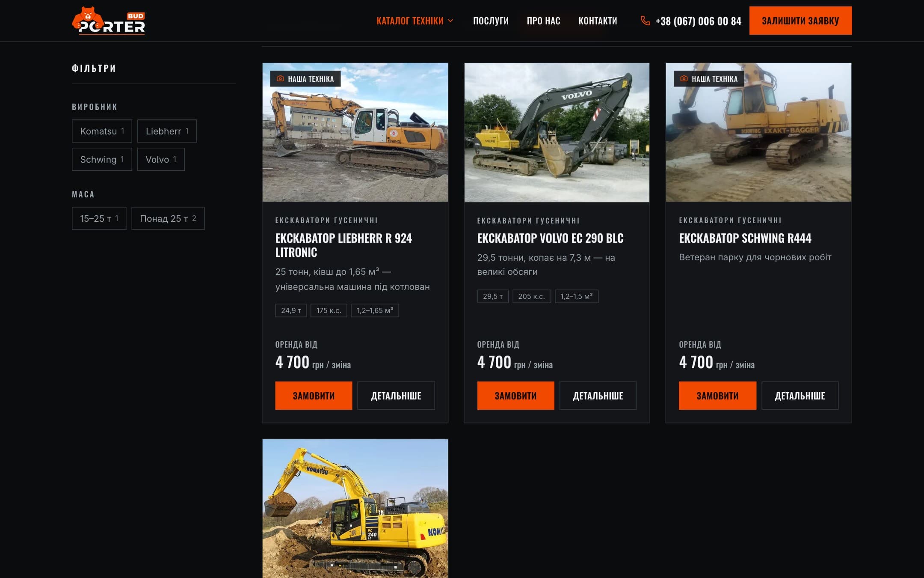The height and width of the screenshot is (578, 924).
Task: Select the Понад 25 т mass filter
Action: point(168,218)
